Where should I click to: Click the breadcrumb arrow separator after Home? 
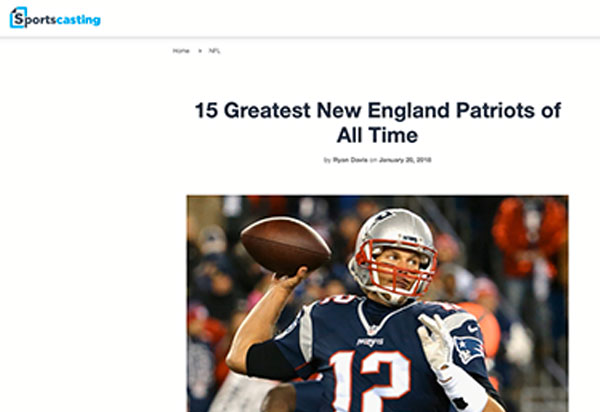200,50
